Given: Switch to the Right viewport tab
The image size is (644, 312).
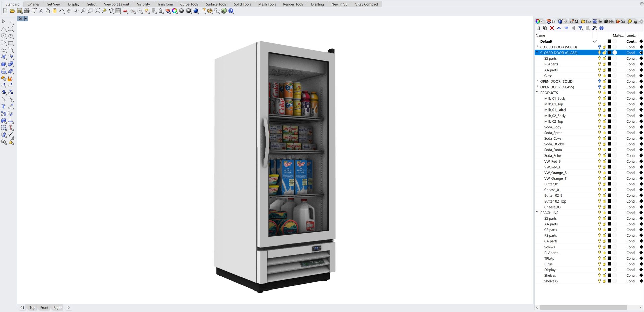Looking at the screenshot, I should (x=58, y=308).
